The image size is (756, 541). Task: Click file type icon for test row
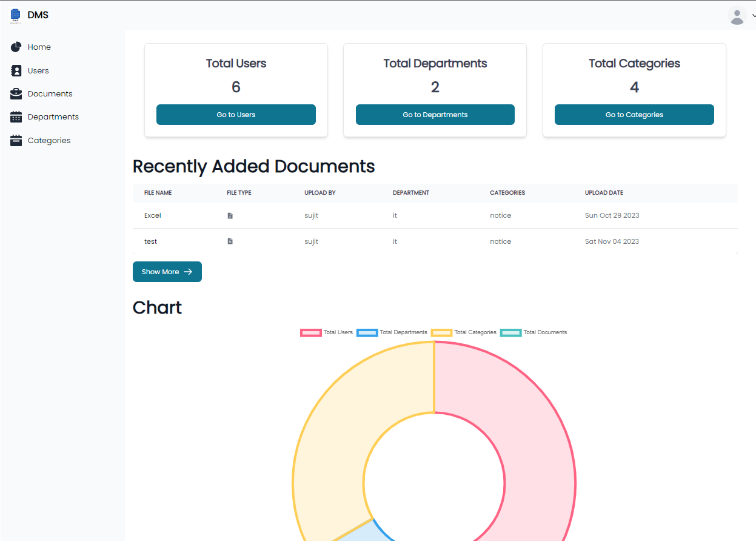[x=230, y=241]
